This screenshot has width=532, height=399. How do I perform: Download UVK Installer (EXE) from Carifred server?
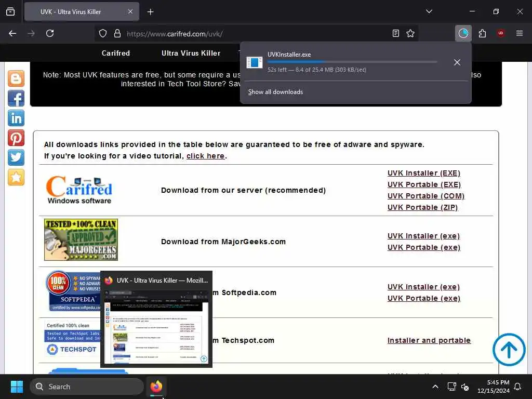pos(424,173)
